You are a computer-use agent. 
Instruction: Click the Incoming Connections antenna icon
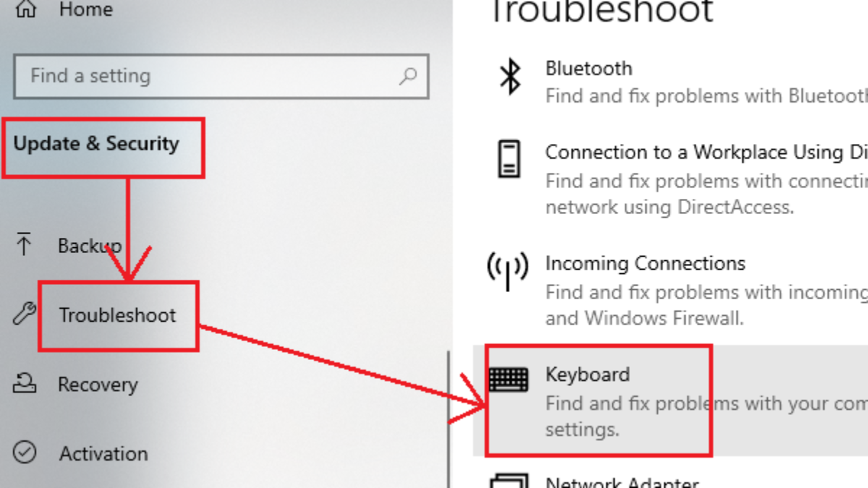[x=507, y=271]
